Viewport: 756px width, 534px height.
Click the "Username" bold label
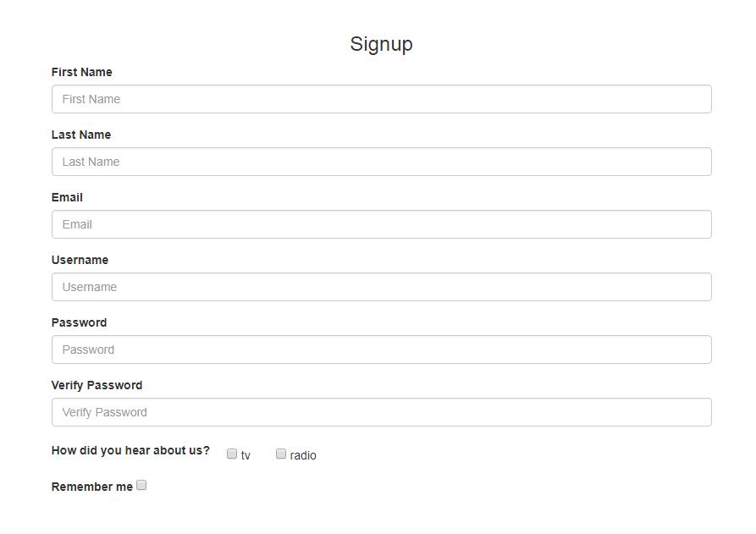point(80,260)
